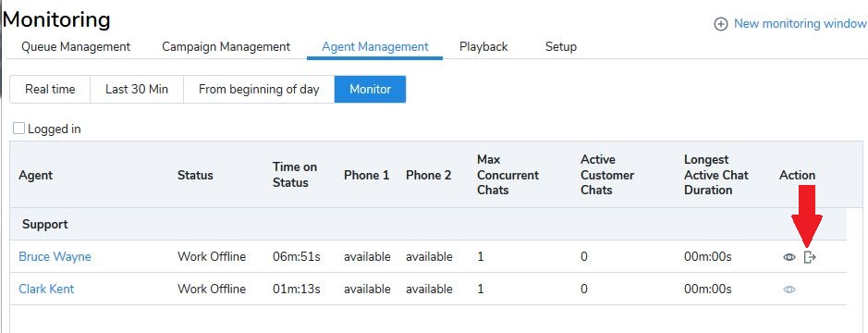Viewport: 868px width, 333px height.
Task: Click the logout icon for Bruce Wayne
Action: tap(810, 257)
